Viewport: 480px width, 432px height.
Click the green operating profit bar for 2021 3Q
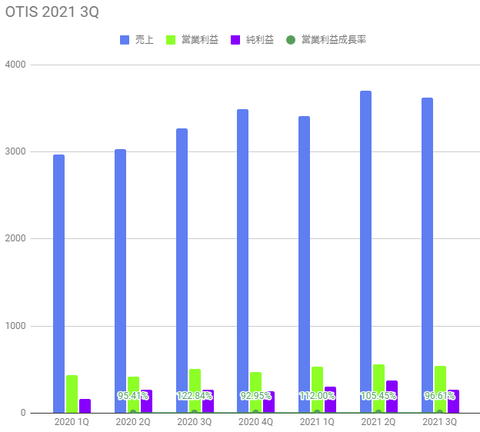tap(440, 389)
